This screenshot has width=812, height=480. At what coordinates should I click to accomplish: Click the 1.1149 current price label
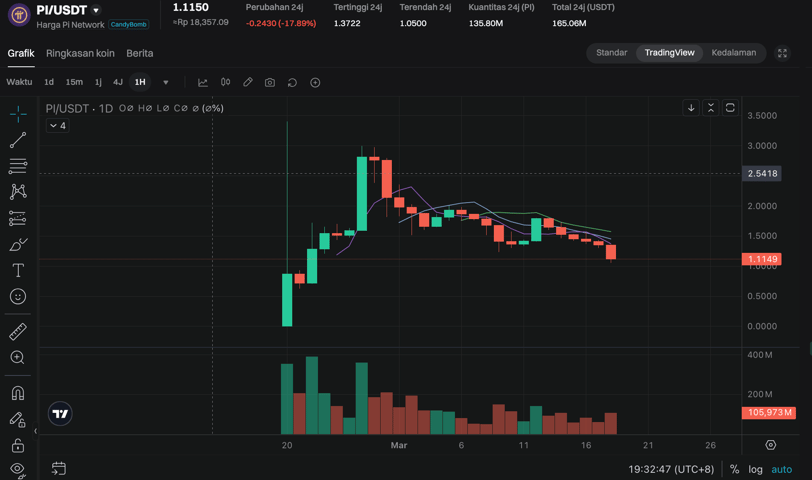coord(762,259)
